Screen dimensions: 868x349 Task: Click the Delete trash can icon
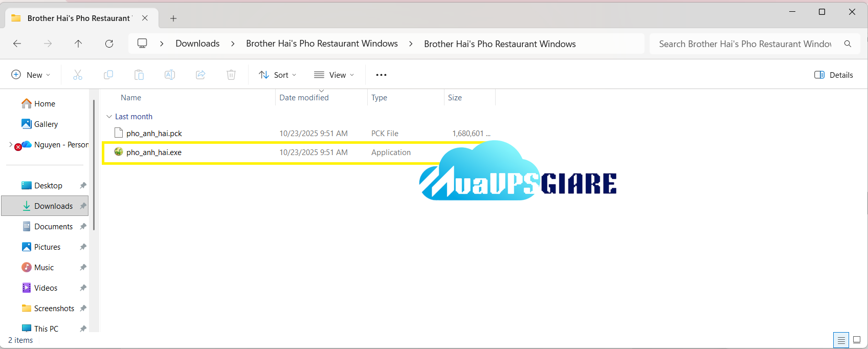click(231, 75)
